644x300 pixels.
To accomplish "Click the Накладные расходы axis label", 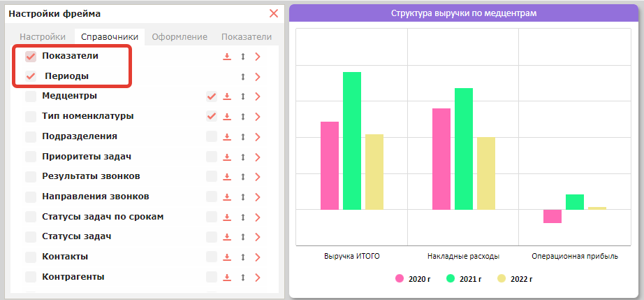I will pyautogui.click(x=463, y=257).
